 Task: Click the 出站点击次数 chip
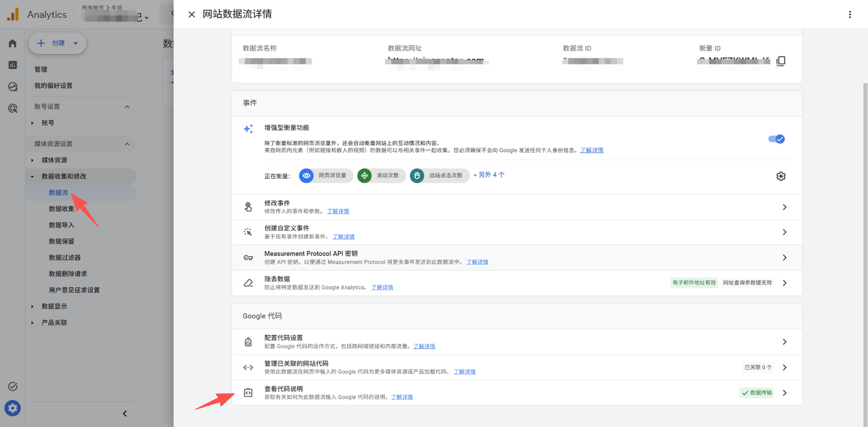[439, 176]
